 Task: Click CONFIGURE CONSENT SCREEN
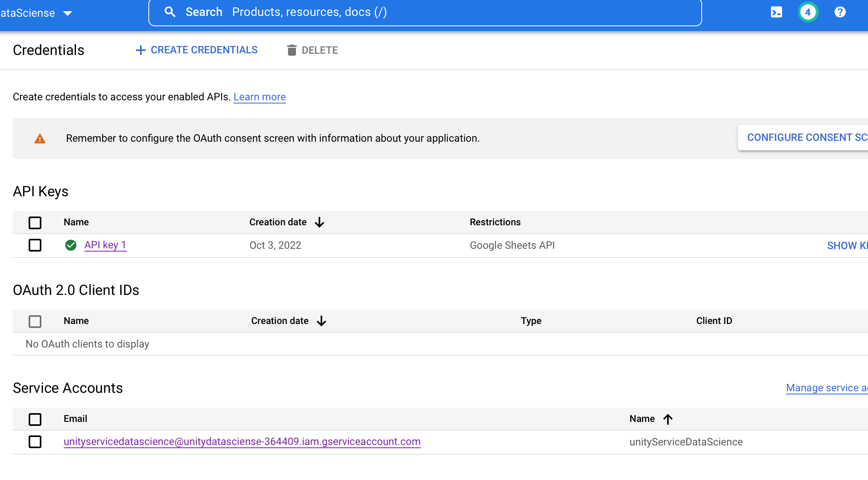pyautogui.click(x=807, y=137)
